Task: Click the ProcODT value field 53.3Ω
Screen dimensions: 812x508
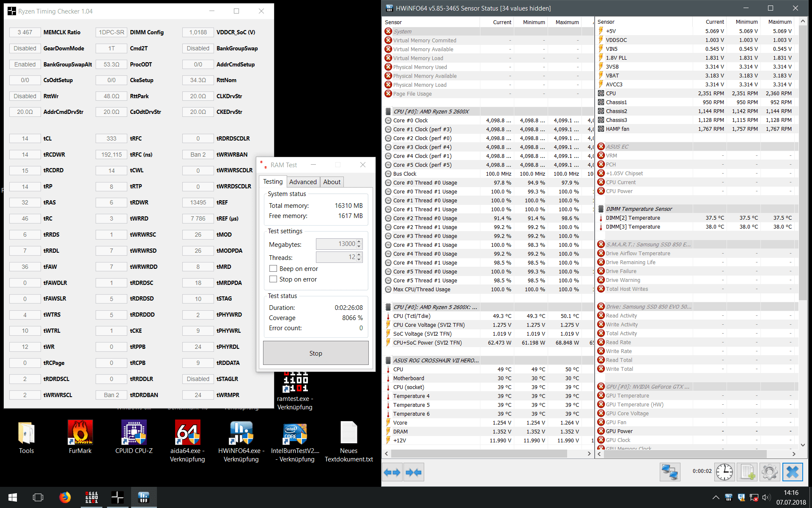Action: click(x=112, y=64)
